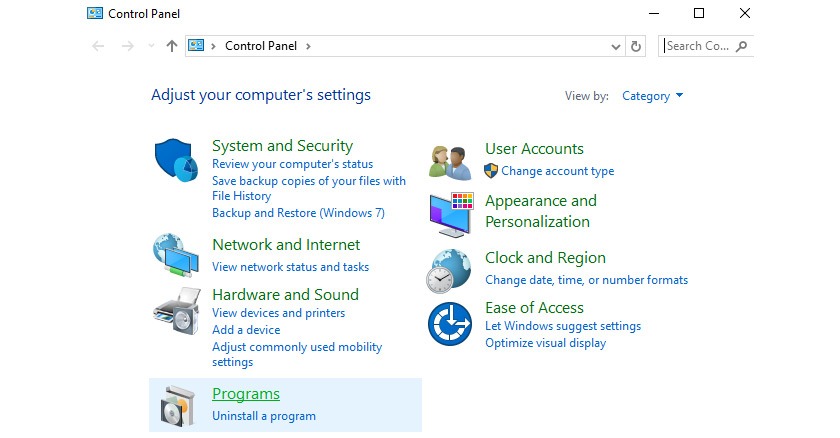Click the User Accounts people icon
This screenshot has width=840, height=438.
450,162
